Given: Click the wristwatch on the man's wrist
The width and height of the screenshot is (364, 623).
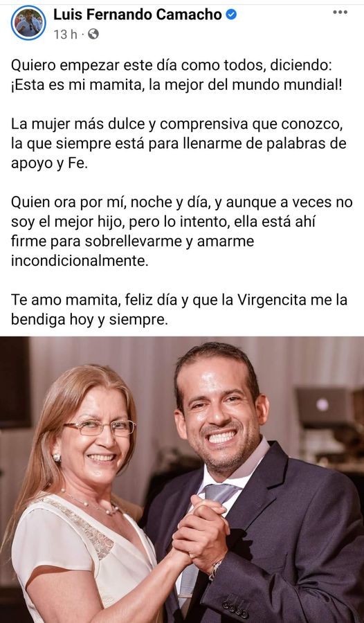Looking at the screenshot, I should click(x=215, y=570).
